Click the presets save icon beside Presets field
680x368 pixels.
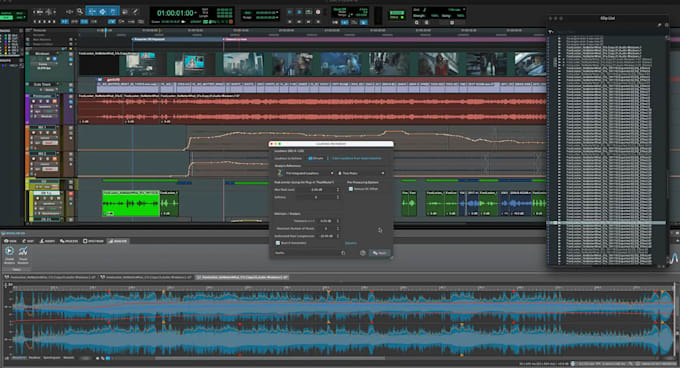343,253
